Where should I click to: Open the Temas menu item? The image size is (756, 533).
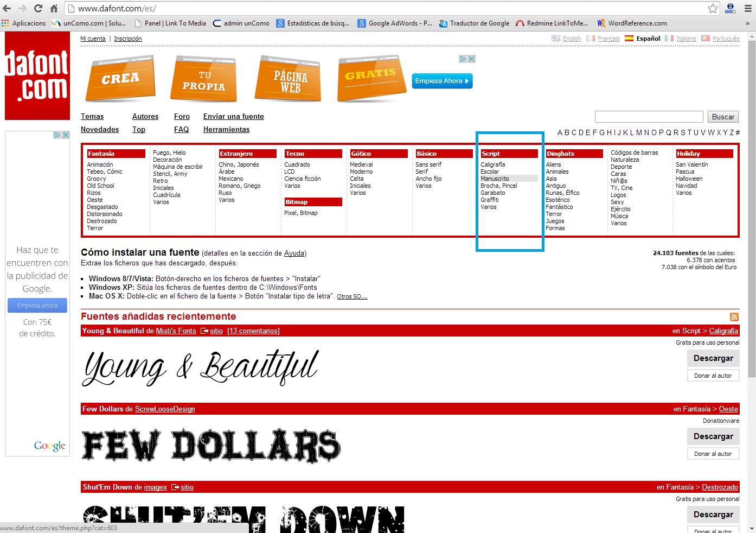point(92,116)
